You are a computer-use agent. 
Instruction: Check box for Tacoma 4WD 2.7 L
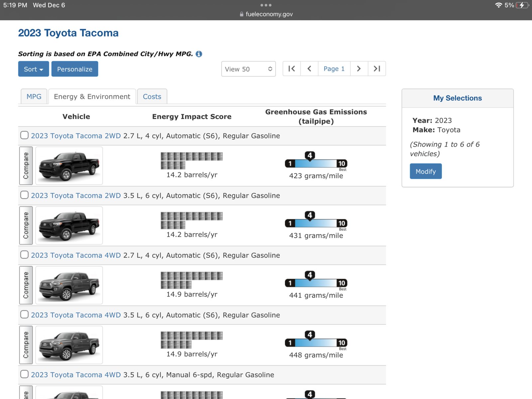(24, 255)
